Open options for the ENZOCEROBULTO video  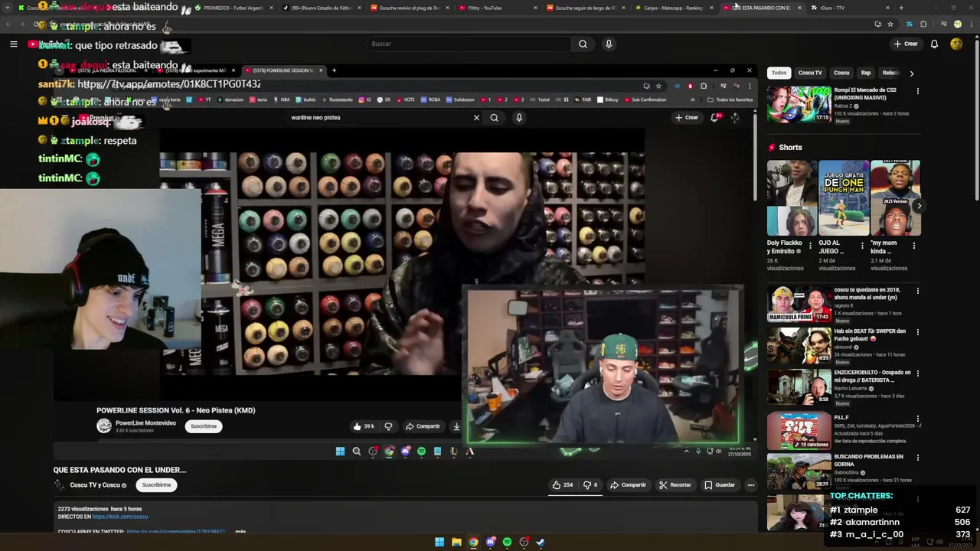point(917,373)
